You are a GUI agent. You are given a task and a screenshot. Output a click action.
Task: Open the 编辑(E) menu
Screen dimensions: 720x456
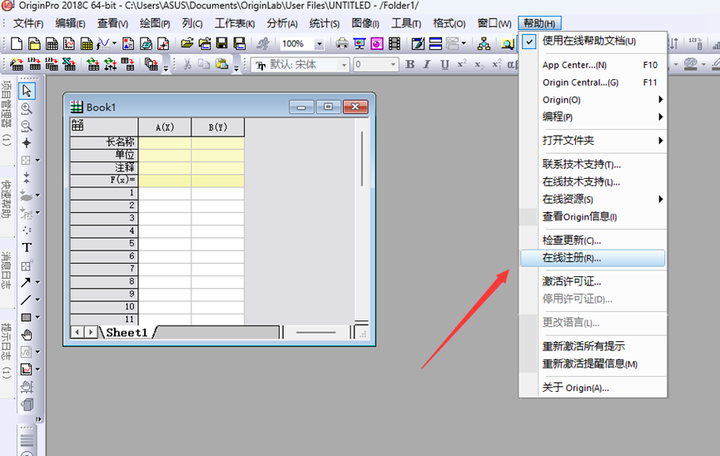point(70,23)
